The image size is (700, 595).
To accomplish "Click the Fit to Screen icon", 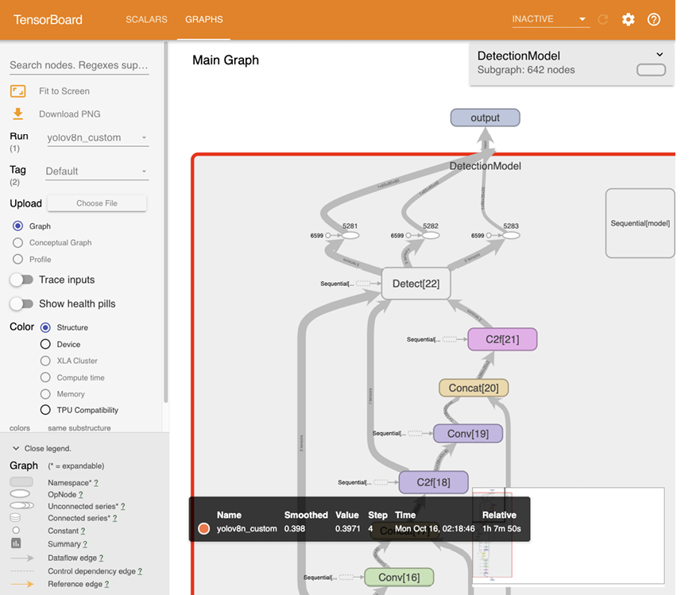I will [17, 91].
